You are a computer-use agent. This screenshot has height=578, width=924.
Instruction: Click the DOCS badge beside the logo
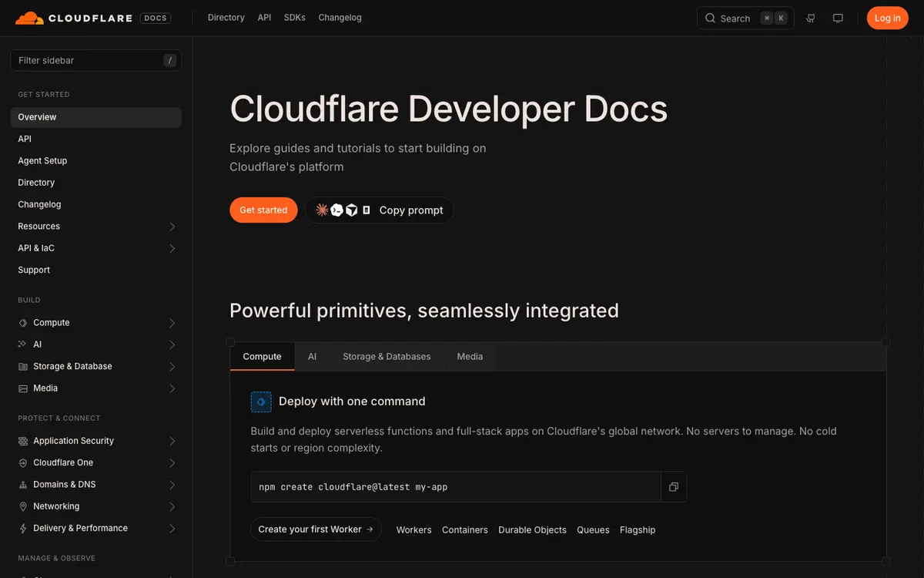point(156,18)
